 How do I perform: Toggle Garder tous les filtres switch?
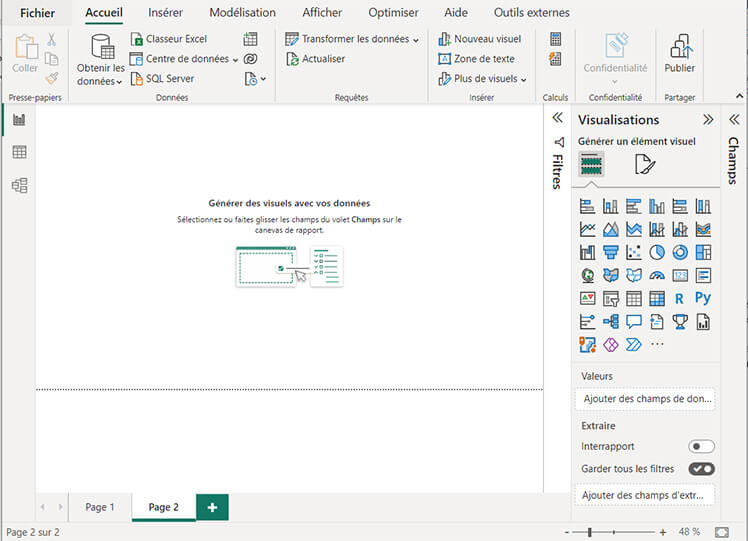[x=701, y=469]
